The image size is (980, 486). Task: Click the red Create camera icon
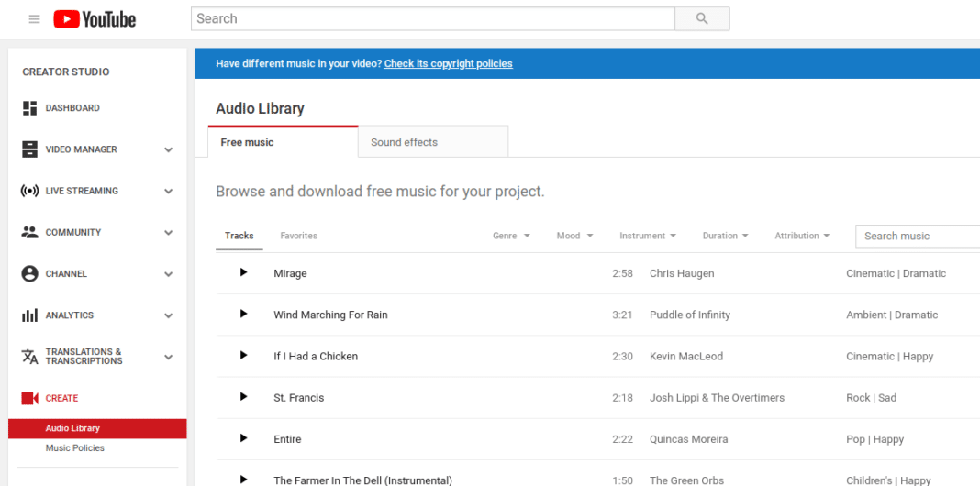29,398
